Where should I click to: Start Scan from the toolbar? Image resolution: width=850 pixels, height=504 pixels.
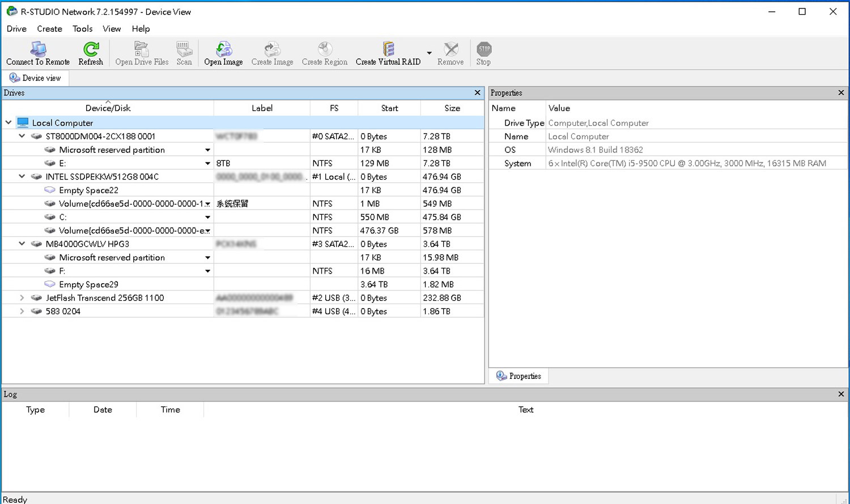184,53
